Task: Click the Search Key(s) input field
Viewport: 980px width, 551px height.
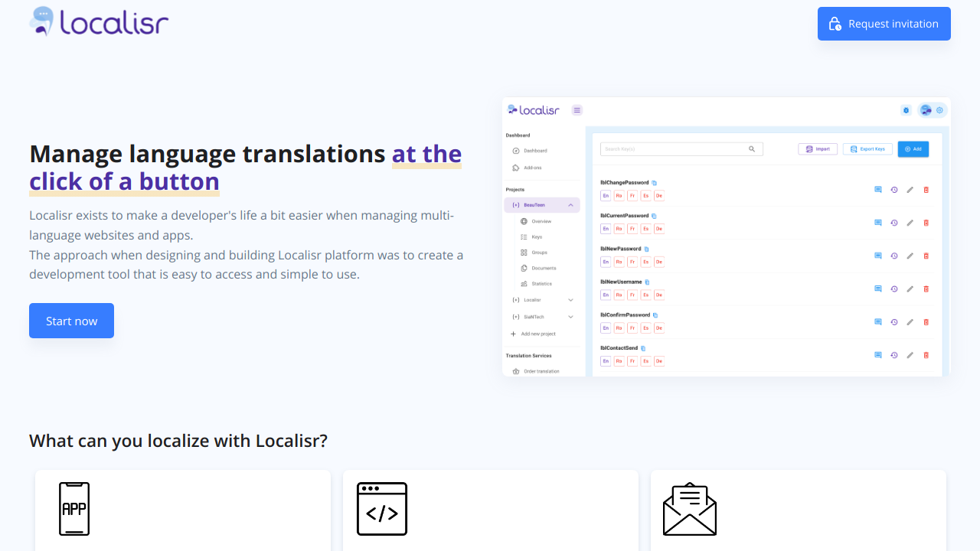Action: 674,149
